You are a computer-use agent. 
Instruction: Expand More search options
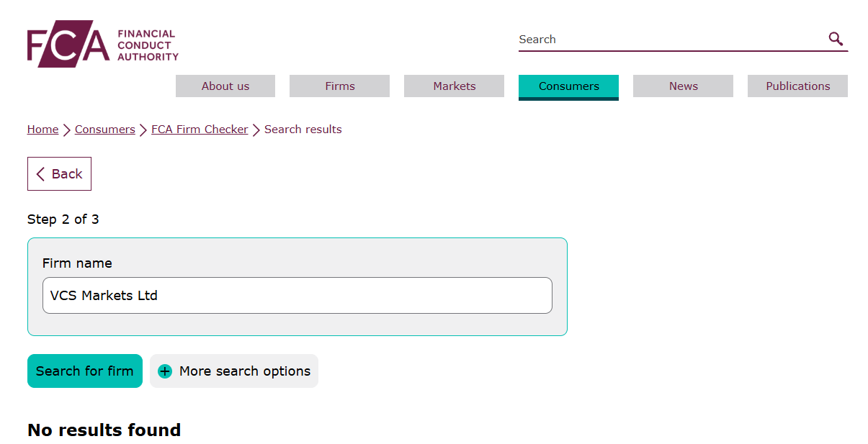point(234,371)
